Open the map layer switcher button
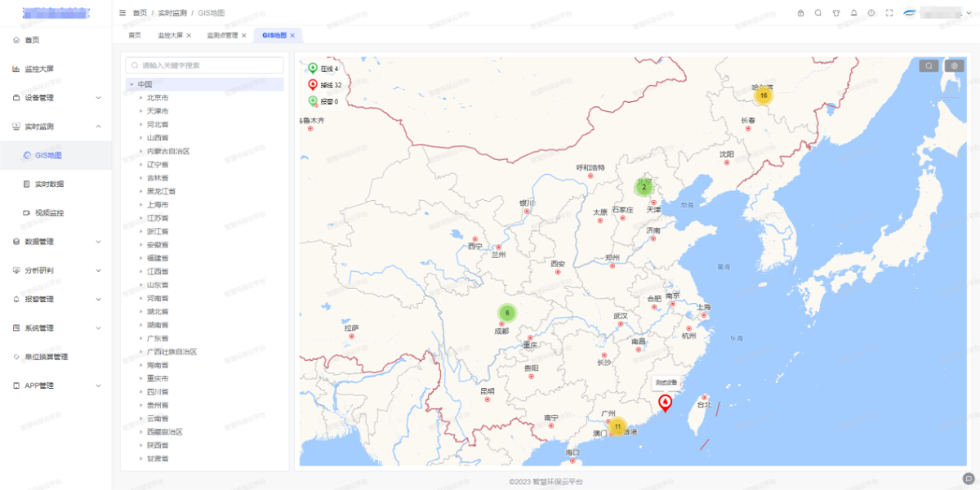Viewport: 980px width, 490px height. (x=954, y=66)
